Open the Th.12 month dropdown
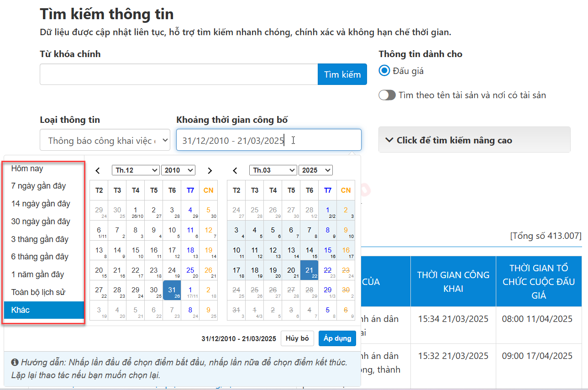The height and width of the screenshot is (390, 588). tap(136, 170)
